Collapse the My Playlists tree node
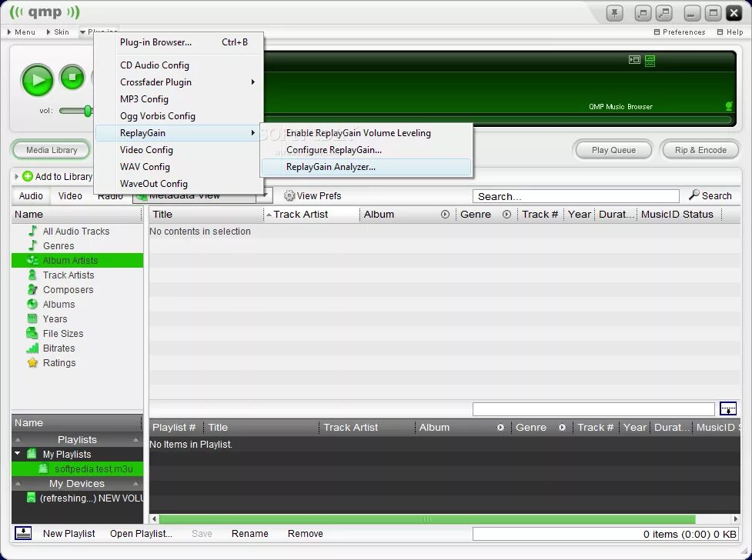 [x=18, y=453]
